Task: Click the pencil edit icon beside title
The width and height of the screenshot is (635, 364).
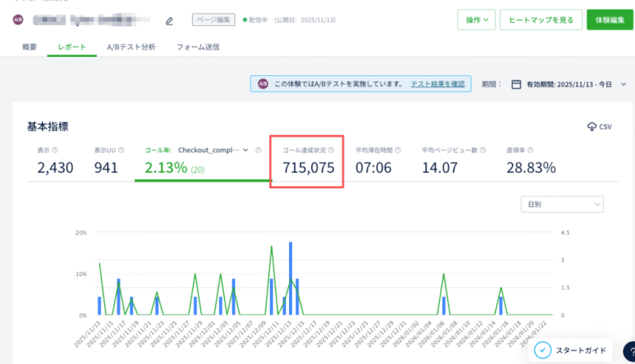Action: coord(169,21)
